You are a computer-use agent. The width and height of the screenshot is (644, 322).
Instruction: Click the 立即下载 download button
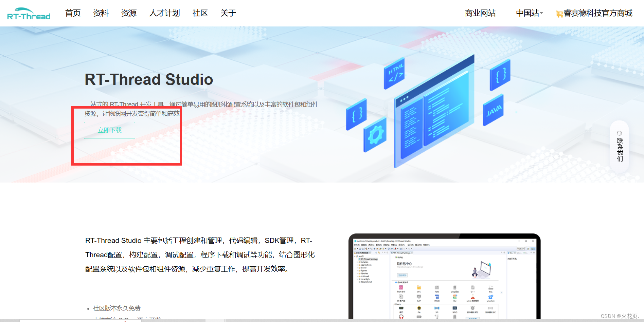(x=109, y=130)
